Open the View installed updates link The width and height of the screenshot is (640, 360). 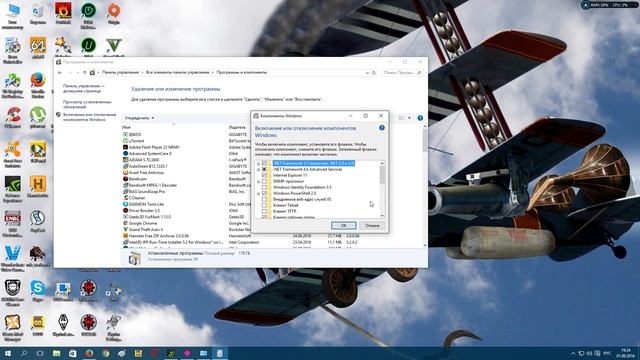(87, 104)
